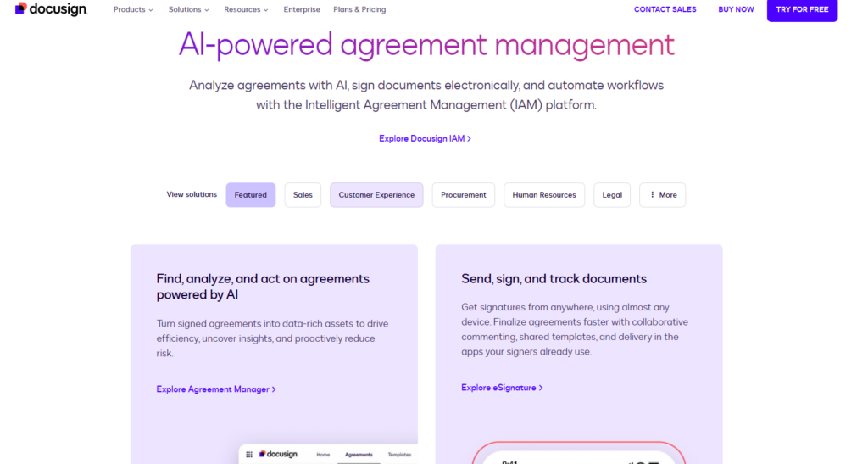Select the Procurement solutions filter
Viewport: 868px width, 464px height.
(x=464, y=195)
